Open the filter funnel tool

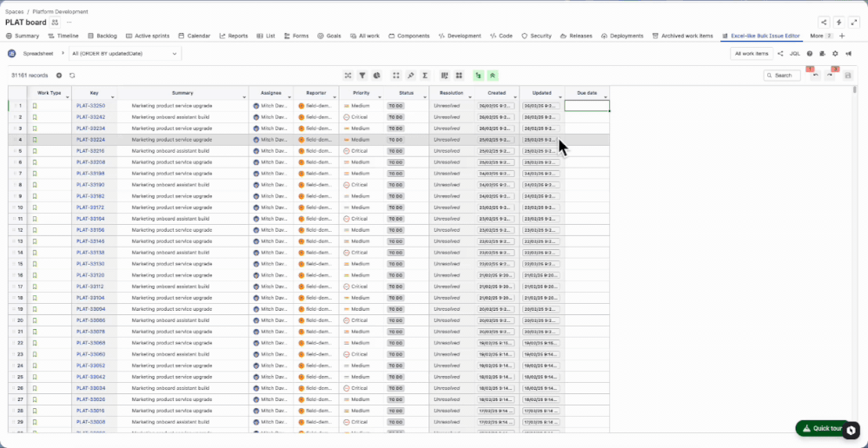pos(362,76)
